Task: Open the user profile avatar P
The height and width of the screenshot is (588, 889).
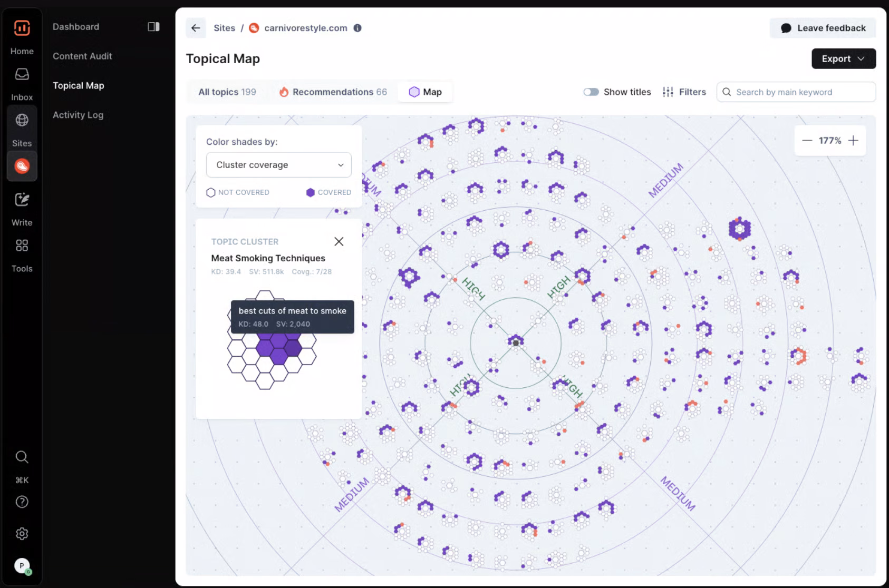Action: (22, 566)
